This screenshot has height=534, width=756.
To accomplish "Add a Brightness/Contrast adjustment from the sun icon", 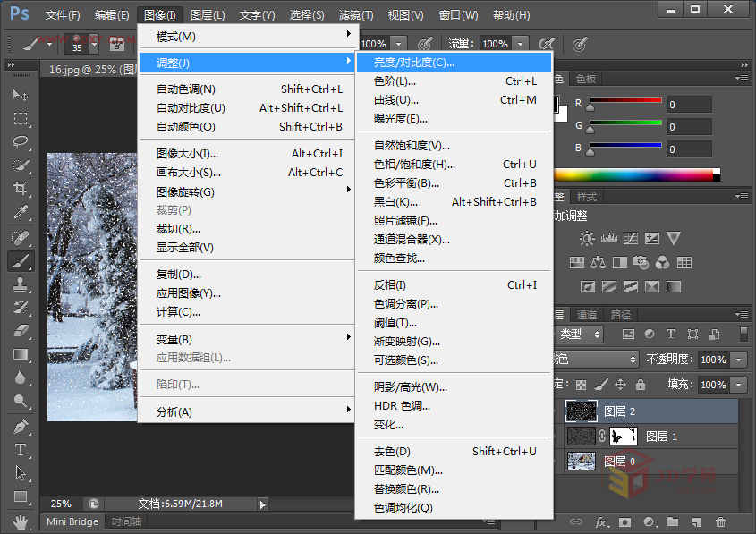I will point(586,238).
